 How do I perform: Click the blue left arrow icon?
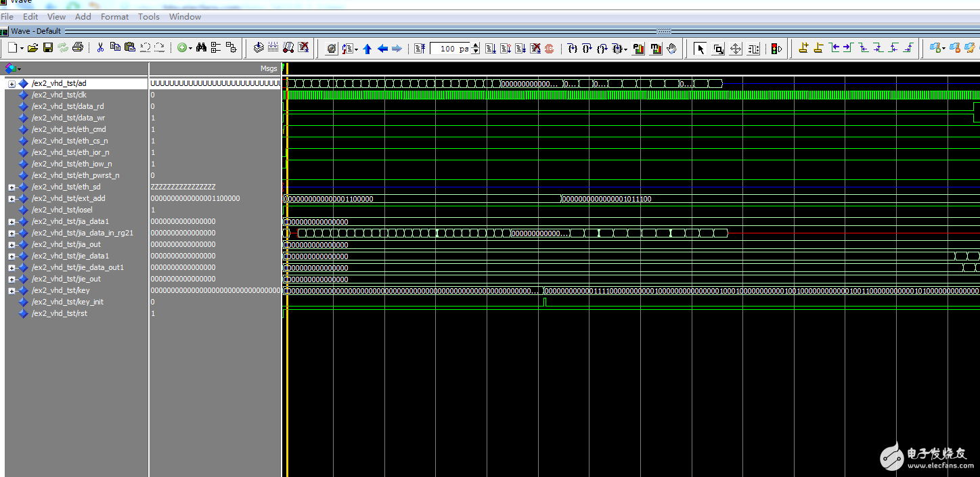(382, 49)
